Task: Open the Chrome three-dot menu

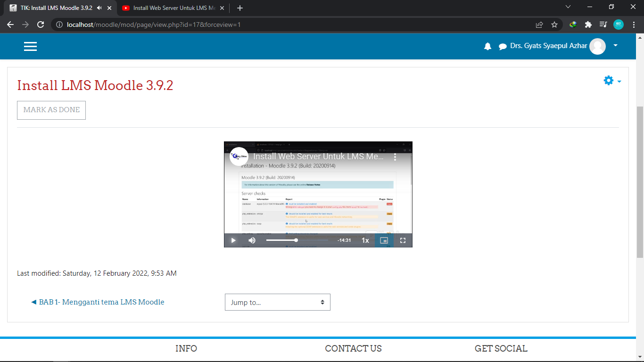Action: [x=634, y=25]
